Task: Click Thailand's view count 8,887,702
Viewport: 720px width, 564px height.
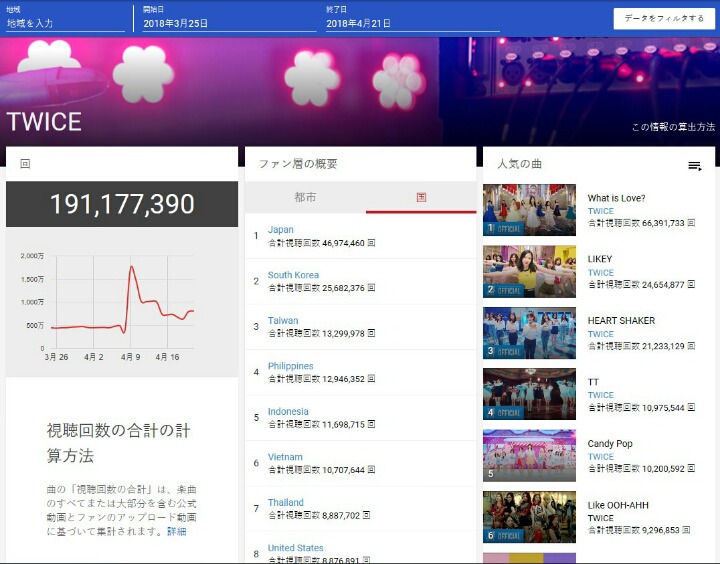Action: [x=341, y=515]
